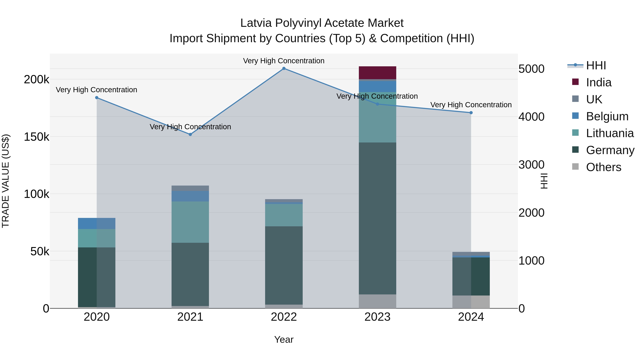Image resolution: width=644 pixels, height=362 pixels.
Task: Toggle the India legend entry
Action: point(592,82)
